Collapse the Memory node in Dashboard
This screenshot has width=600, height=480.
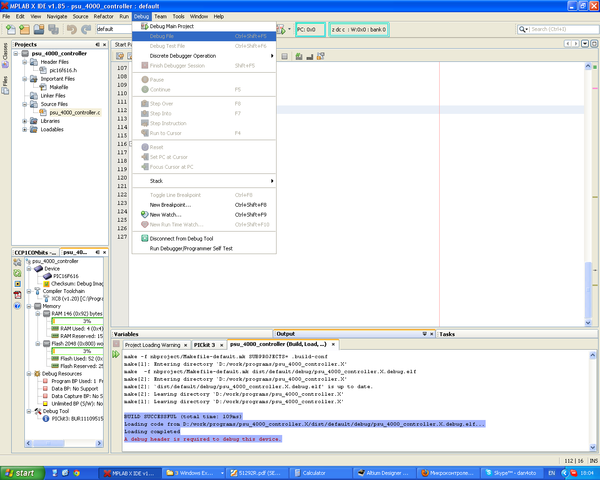click(29, 306)
